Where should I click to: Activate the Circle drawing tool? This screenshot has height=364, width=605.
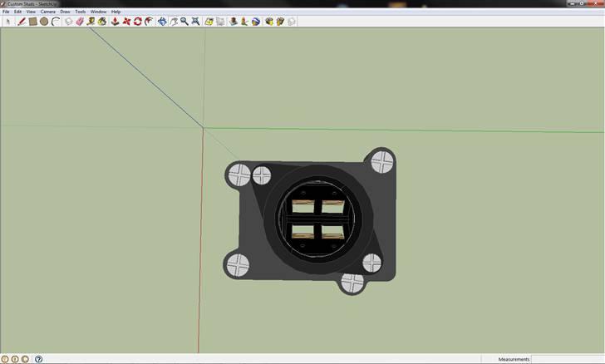click(x=44, y=21)
